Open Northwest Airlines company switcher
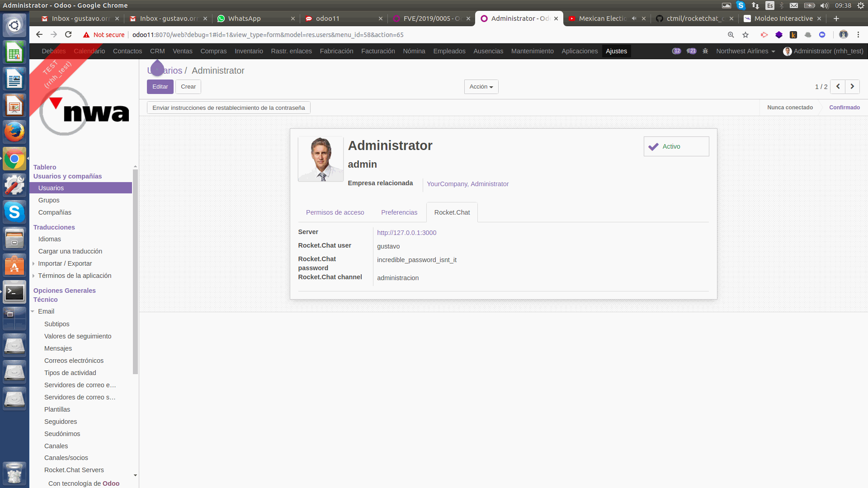This screenshot has width=868, height=488. (745, 51)
